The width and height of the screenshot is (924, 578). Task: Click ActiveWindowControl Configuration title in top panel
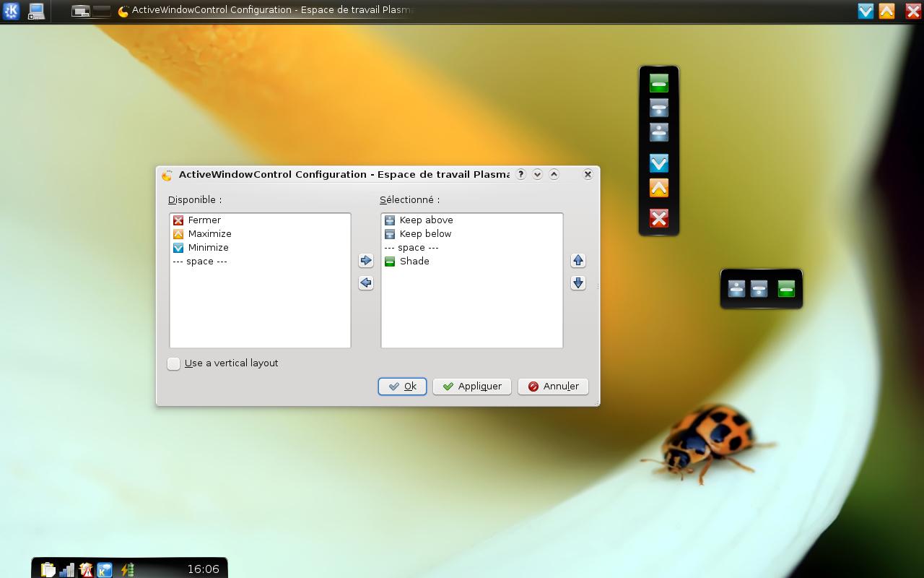(x=266, y=11)
